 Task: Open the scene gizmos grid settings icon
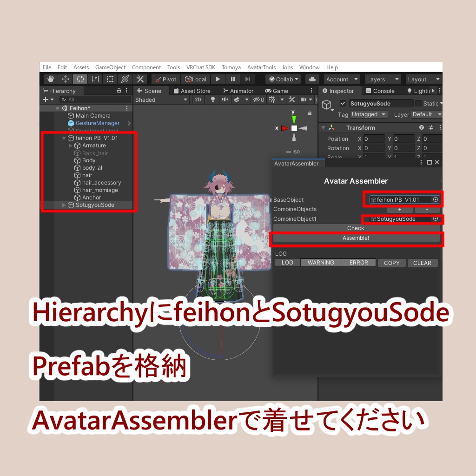click(272, 99)
